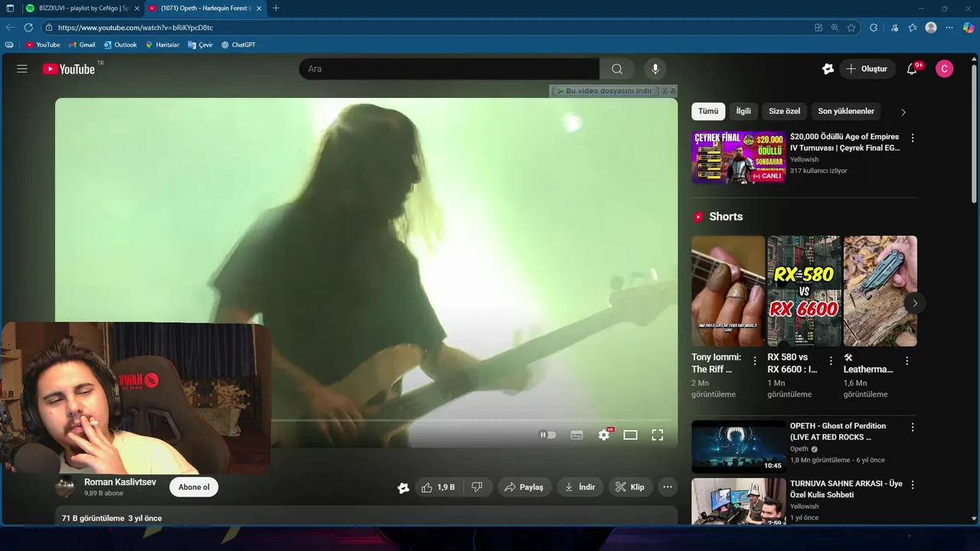This screenshot has width=980, height=551.
Task: Open Gmail bookmark
Action: click(81, 45)
